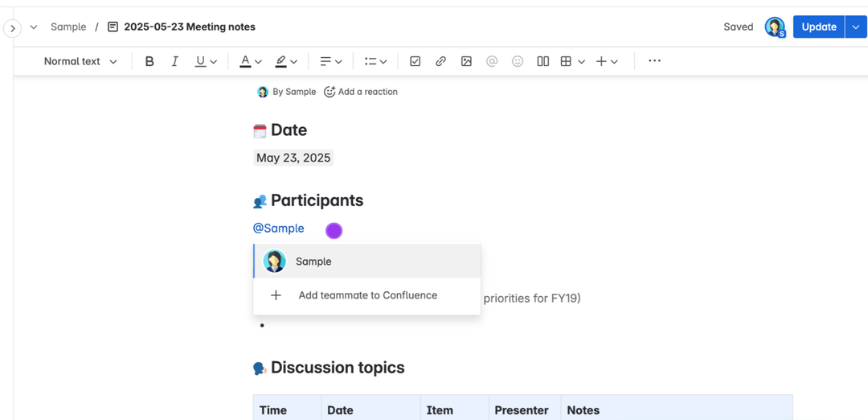Insert a link with chain icon
This screenshot has height=420, width=868.
tap(440, 61)
